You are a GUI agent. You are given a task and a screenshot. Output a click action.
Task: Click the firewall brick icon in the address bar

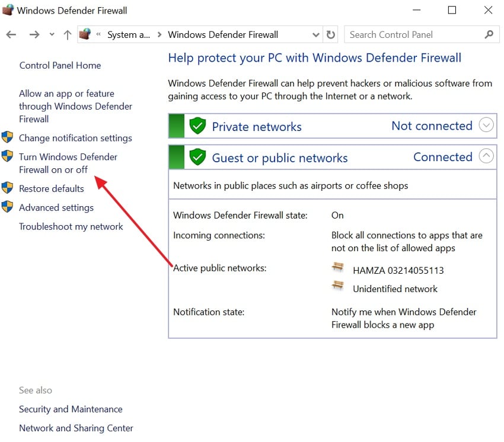click(x=85, y=34)
